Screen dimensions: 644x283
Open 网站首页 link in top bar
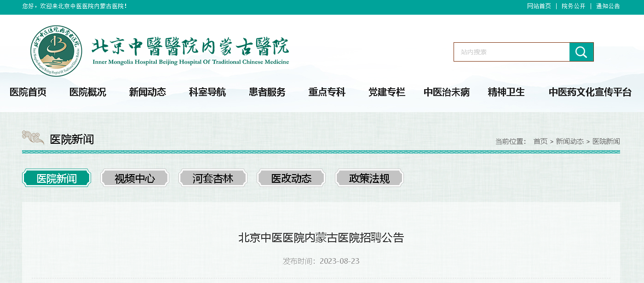click(539, 6)
